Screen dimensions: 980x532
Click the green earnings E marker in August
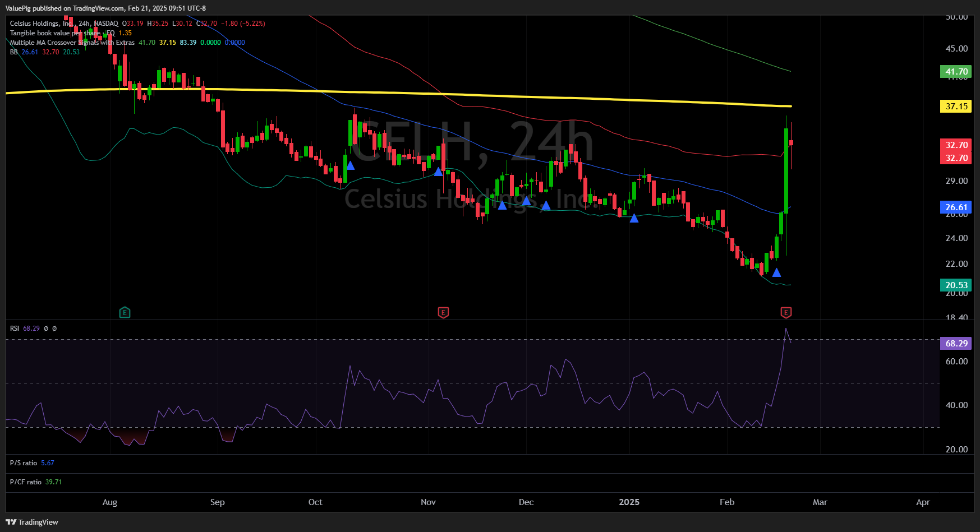125,312
